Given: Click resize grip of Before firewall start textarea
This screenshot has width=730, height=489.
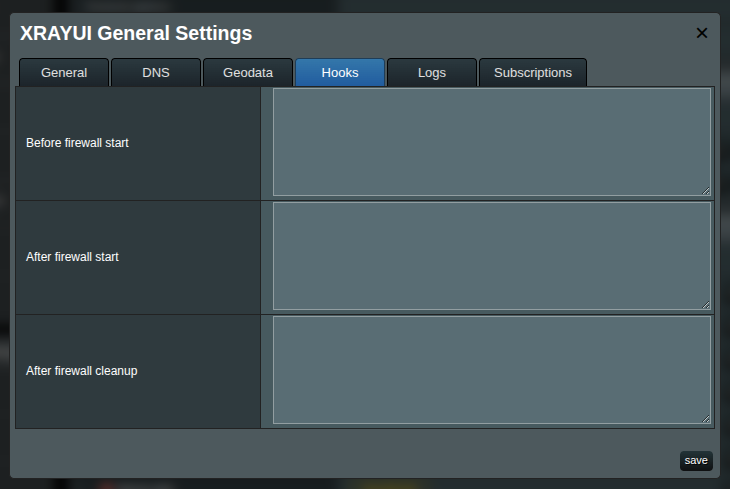Looking at the screenshot, I should point(706,191).
